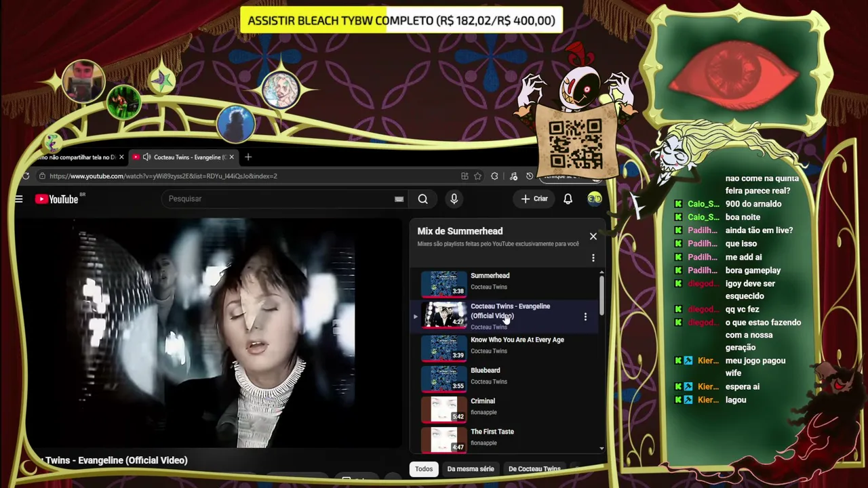Open YouTube notifications bell
The width and height of the screenshot is (868, 488).
coord(568,199)
